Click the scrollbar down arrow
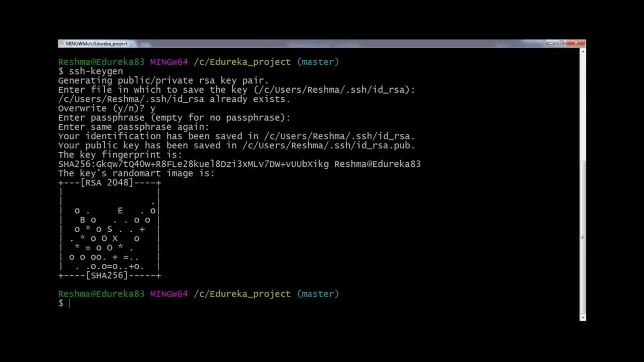The image size is (644, 362). pyautogui.click(x=583, y=318)
